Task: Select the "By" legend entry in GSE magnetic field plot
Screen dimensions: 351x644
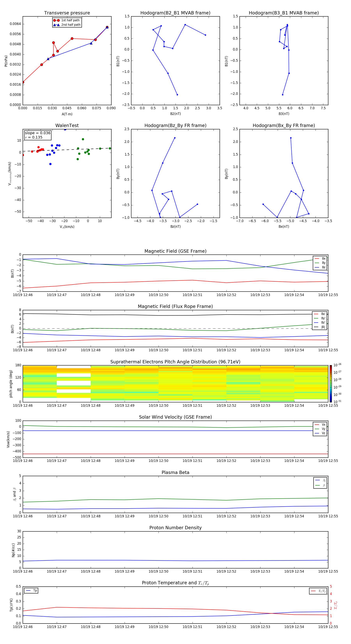Action: click(x=320, y=263)
